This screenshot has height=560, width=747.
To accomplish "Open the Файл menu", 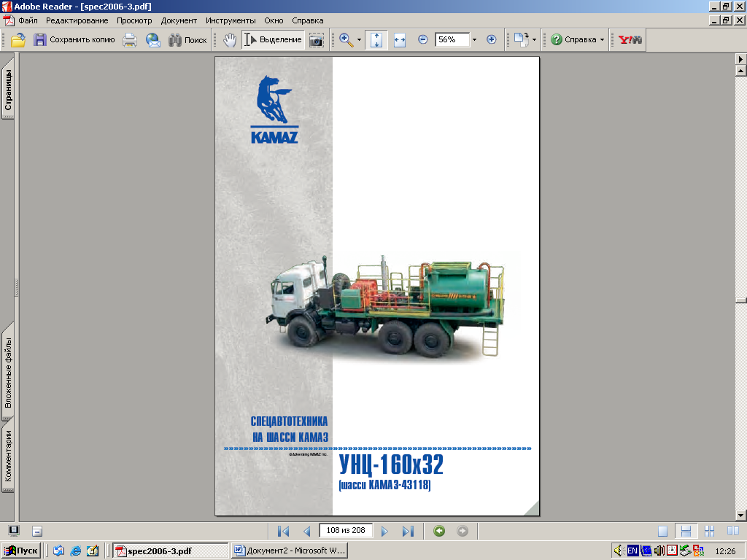I will pos(28,20).
